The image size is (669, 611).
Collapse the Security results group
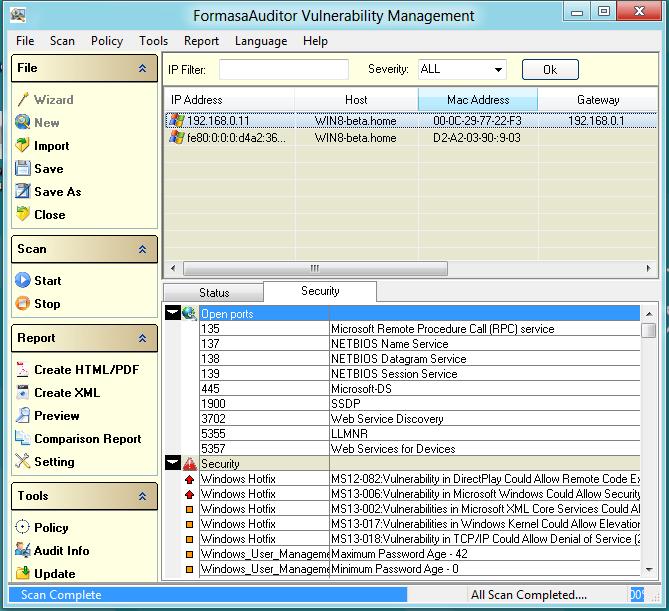point(173,463)
